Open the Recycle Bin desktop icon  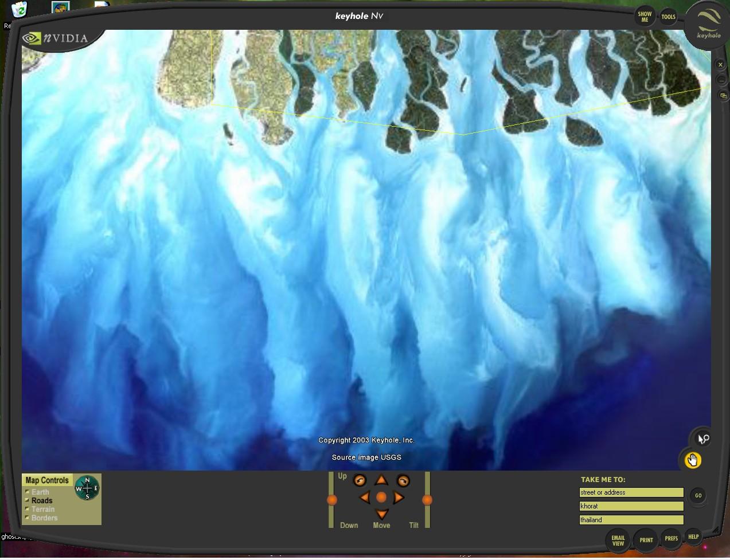click(x=19, y=10)
